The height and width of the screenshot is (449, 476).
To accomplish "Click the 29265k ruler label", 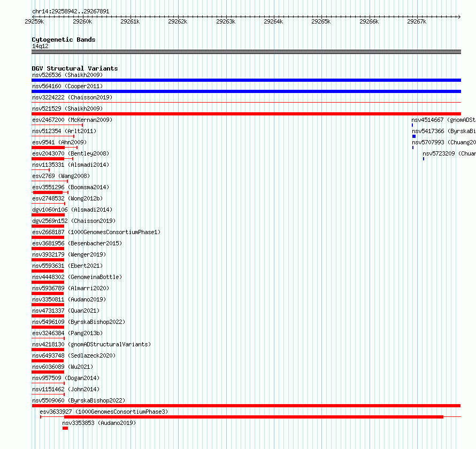I will pos(321,21).
